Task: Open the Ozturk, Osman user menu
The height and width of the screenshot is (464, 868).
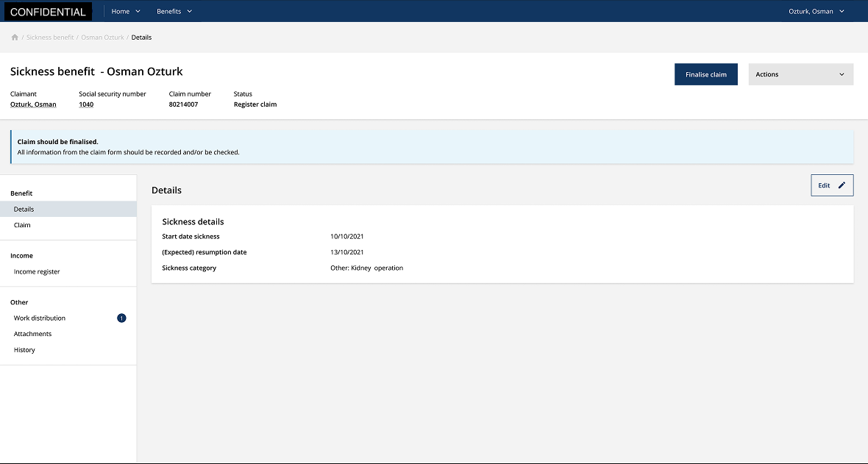Action: pyautogui.click(x=817, y=12)
